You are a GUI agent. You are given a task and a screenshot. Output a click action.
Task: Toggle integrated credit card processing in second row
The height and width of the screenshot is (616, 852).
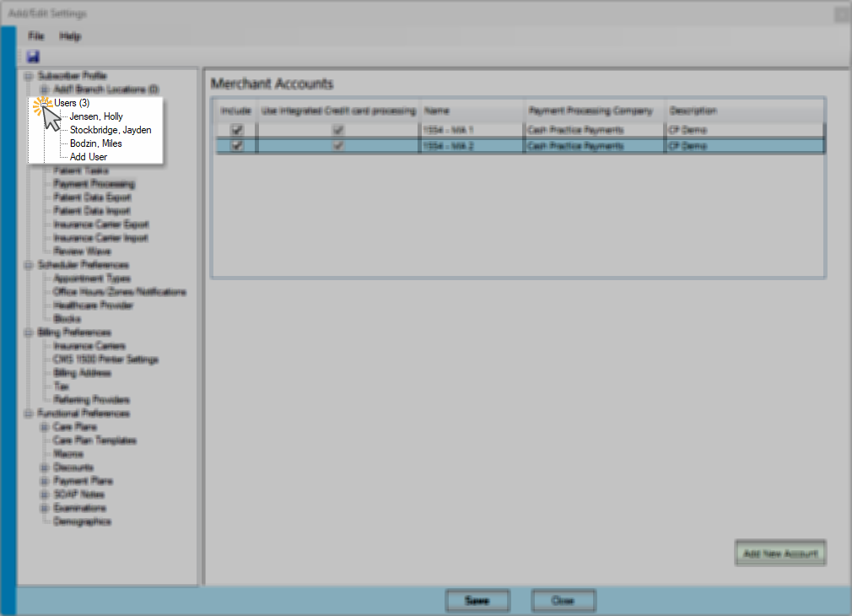pyautogui.click(x=338, y=146)
